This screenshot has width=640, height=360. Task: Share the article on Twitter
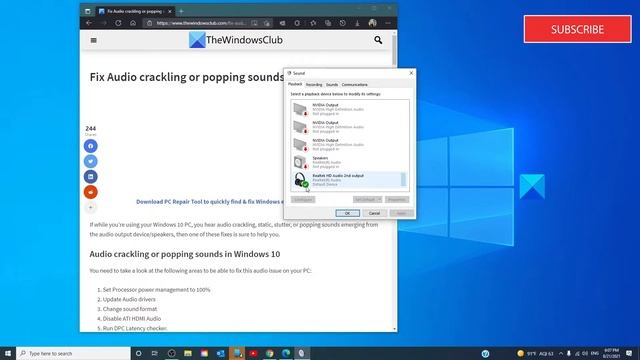[x=91, y=161]
